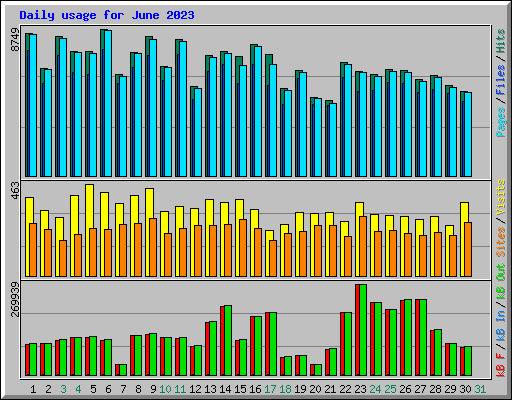Click day label 1 on the x-axis
512x400 pixels.
click(33, 389)
